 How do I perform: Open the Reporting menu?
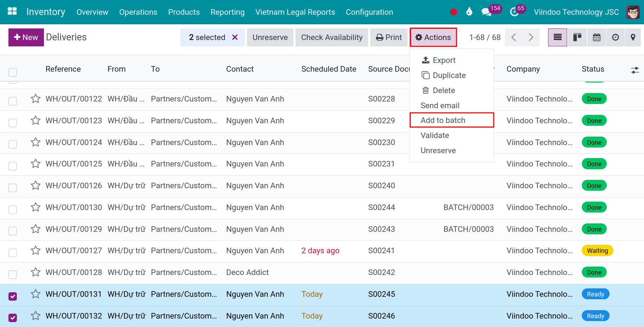point(227,12)
